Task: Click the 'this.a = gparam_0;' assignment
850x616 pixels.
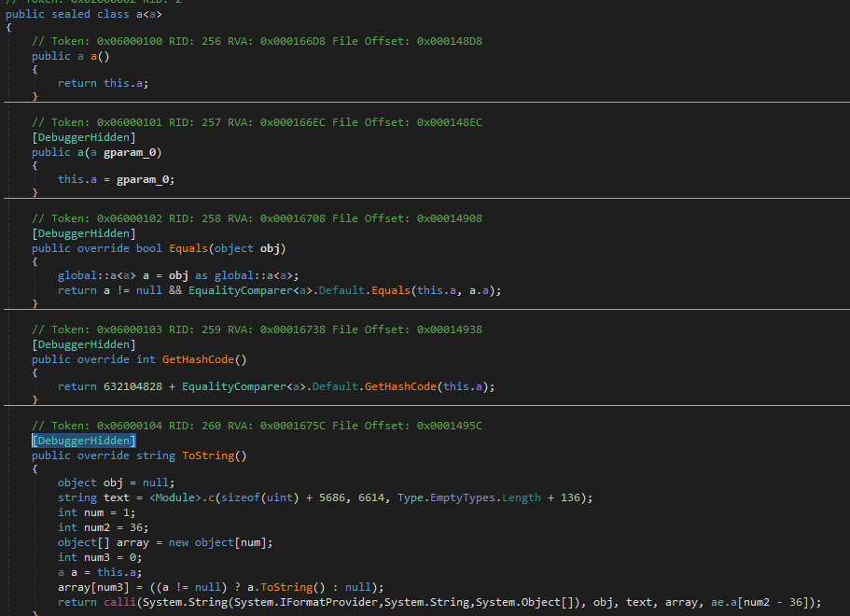Action: (116, 179)
